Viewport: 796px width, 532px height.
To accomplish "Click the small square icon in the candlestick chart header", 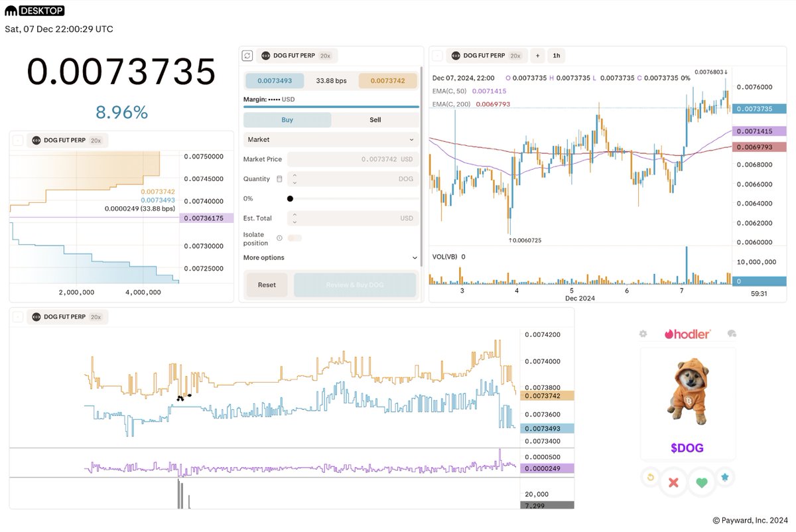I will click(x=437, y=56).
